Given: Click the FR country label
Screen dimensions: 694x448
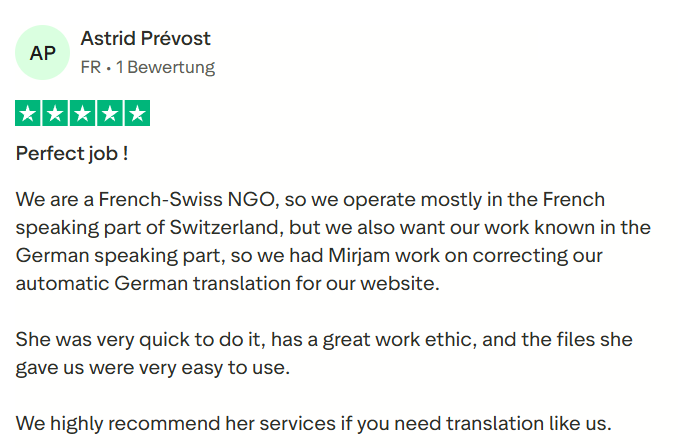Looking at the screenshot, I should tap(91, 67).
